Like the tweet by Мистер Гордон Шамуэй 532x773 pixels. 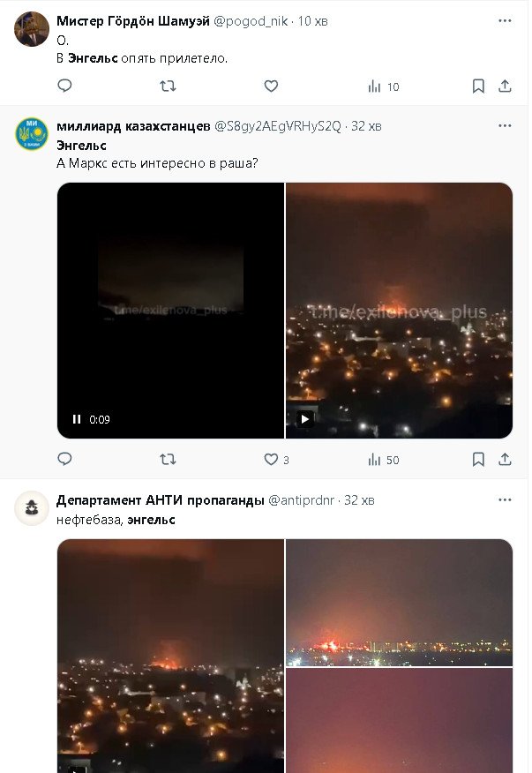271,86
